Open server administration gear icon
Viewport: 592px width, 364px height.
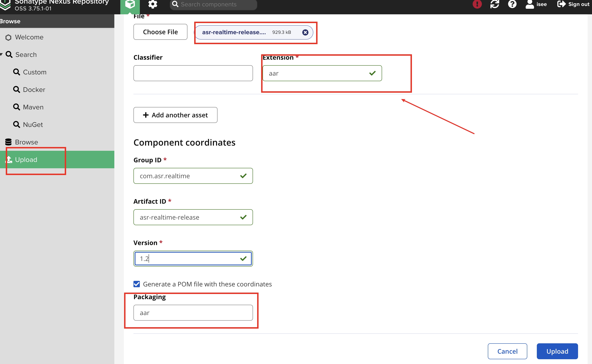tap(153, 4)
